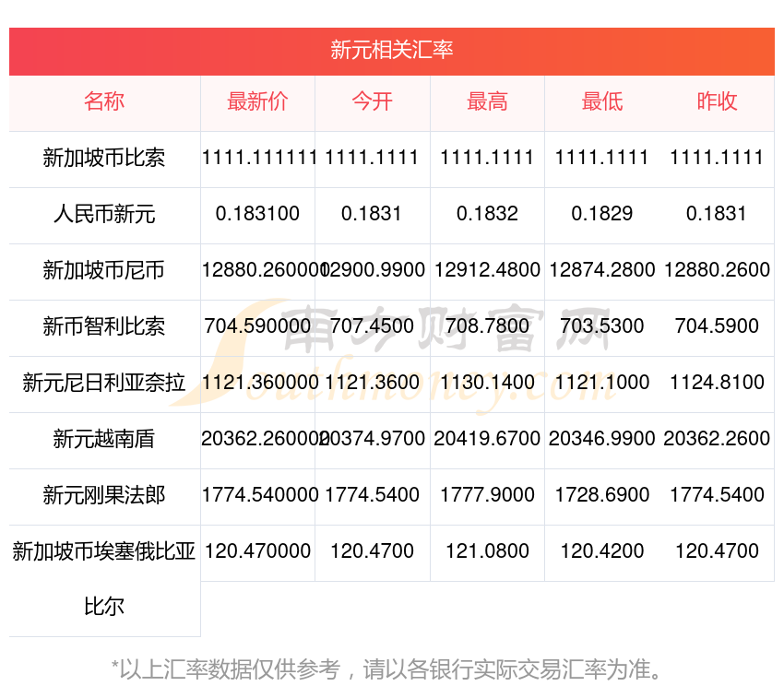Select the 新加坡币埃塞俄比亚比尔 row name
784x698 pixels.
pos(104,579)
